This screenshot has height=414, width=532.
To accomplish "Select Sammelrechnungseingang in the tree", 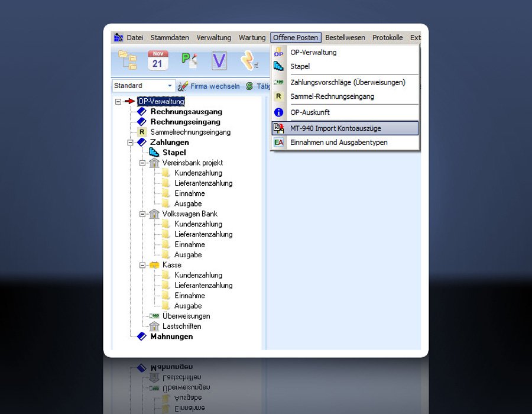I will [190, 132].
